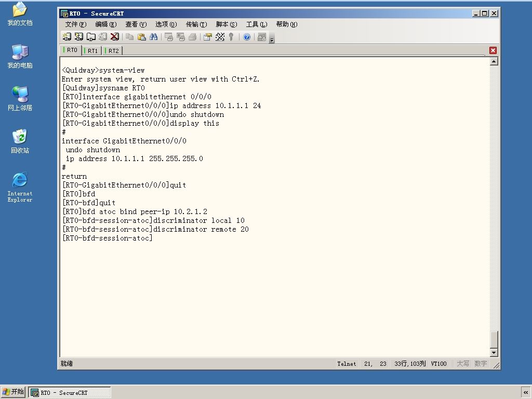
Task: Select Internet Explorer desktop icon
Action: [x=20, y=187]
